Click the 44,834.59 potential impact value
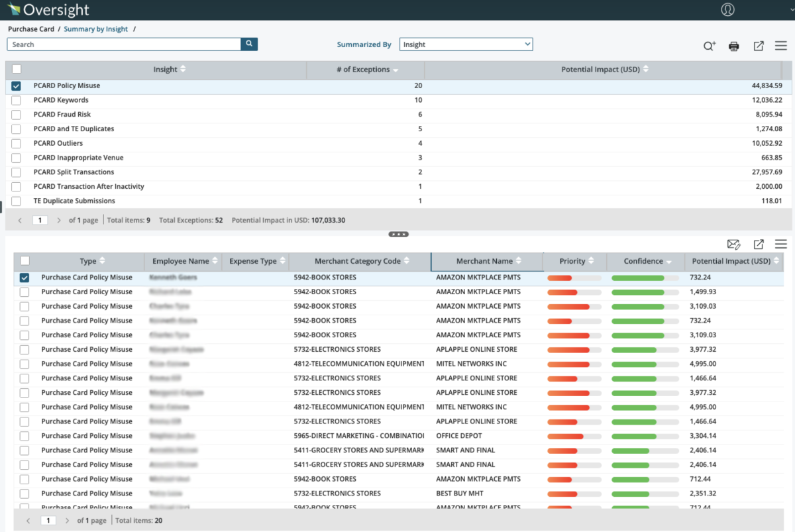 767,86
